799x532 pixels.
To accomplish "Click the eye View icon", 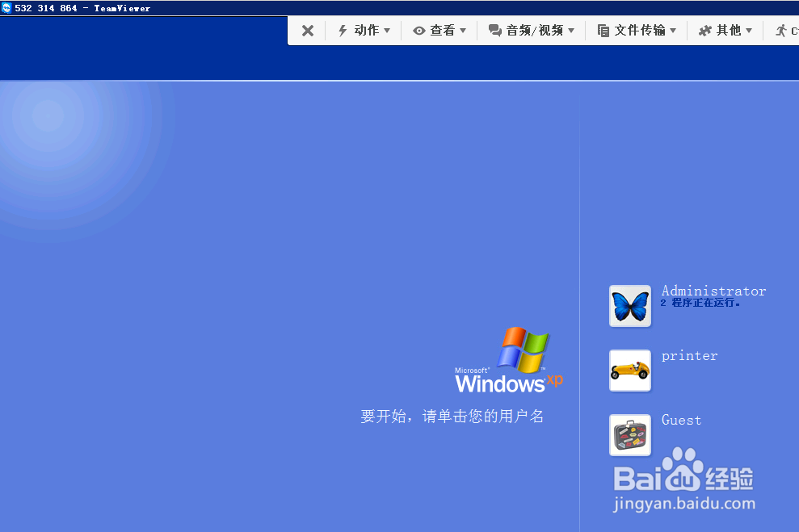I will tap(418, 31).
